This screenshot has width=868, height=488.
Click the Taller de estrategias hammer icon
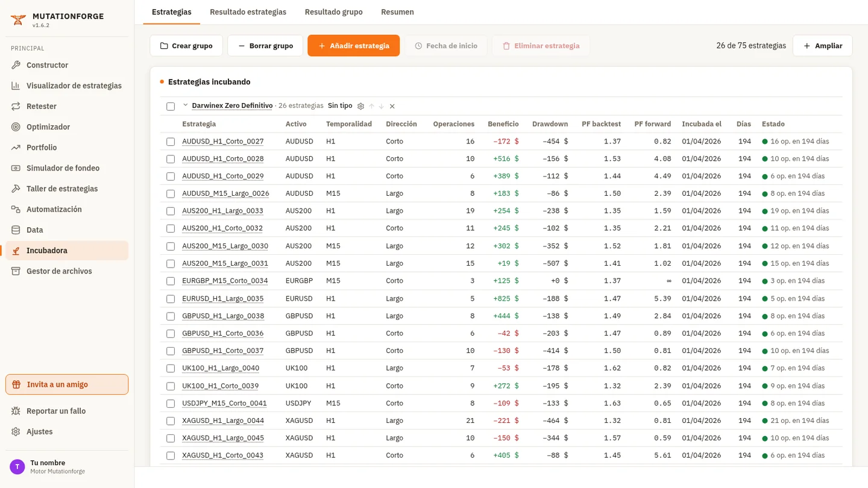(x=16, y=189)
